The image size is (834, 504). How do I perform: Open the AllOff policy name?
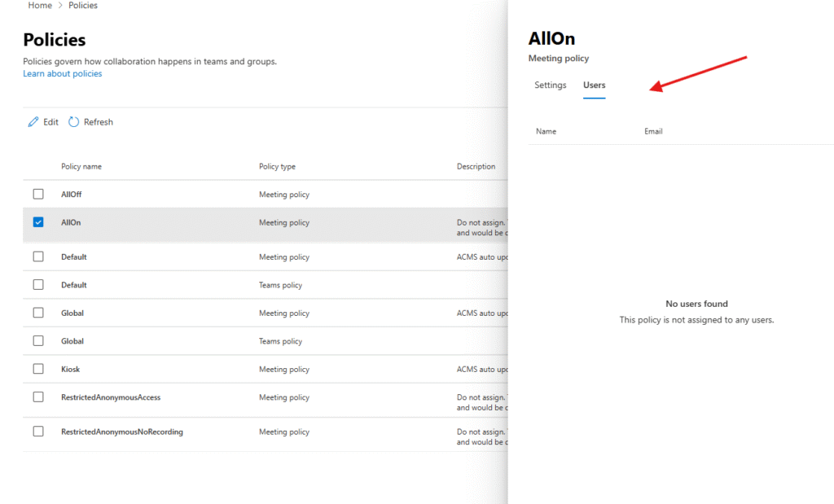click(72, 195)
